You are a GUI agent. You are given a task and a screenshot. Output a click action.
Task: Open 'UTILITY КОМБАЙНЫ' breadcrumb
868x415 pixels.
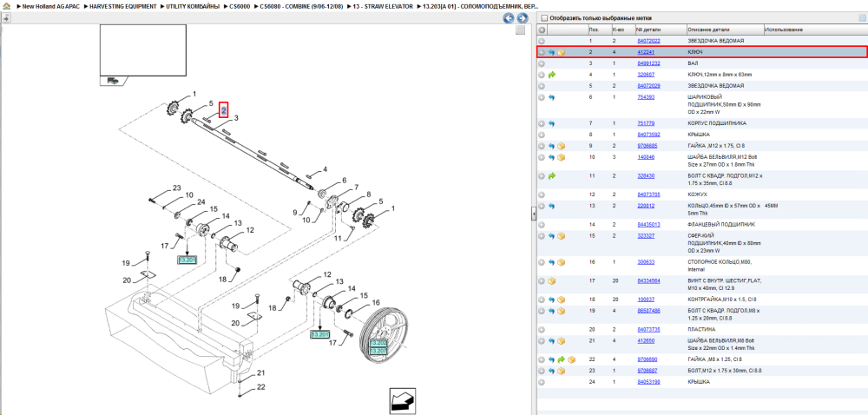pyautogui.click(x=194, y=6)
